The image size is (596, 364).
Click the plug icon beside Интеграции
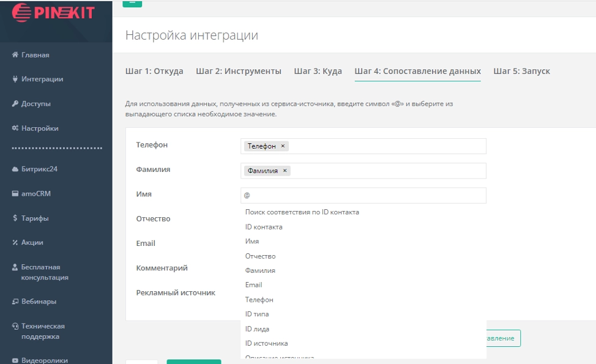click(x=15, y=79)
